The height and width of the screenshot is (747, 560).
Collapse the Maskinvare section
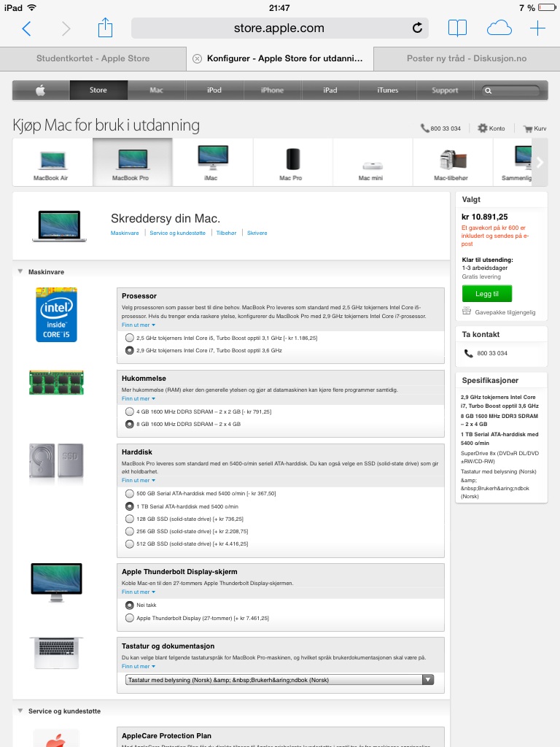click(x=20, y=271)
